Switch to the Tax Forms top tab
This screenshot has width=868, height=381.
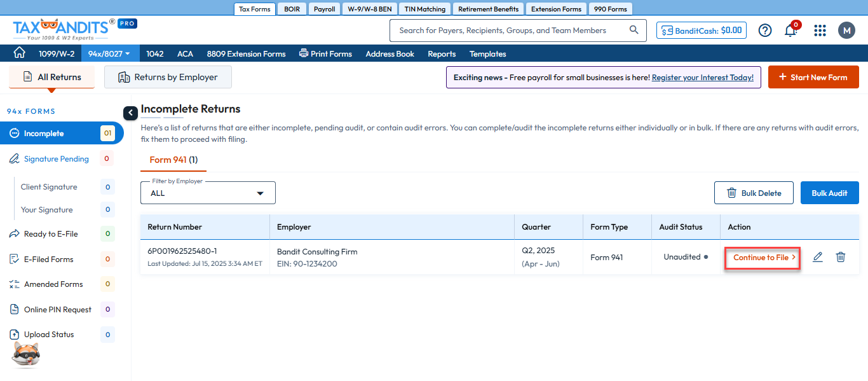coord(255,9)
